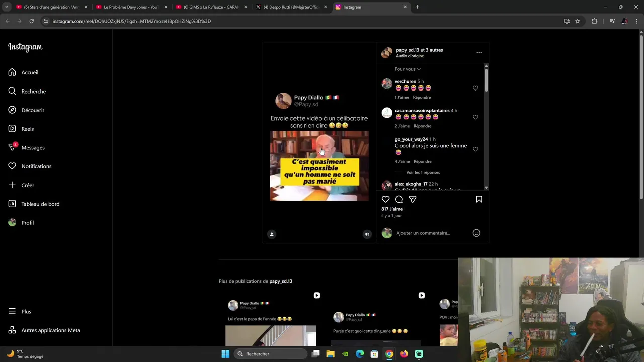Share the reel with paper plane icon

[x=413, y=199]
